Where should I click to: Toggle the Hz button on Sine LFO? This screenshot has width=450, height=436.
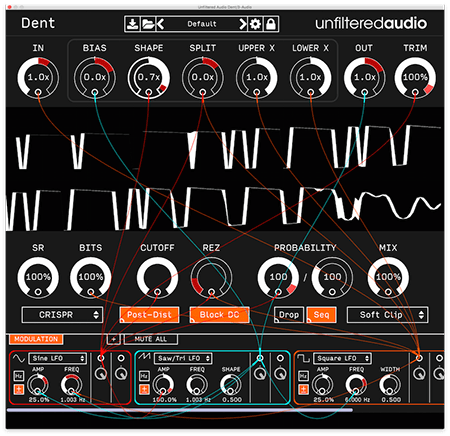coord(19,376)
